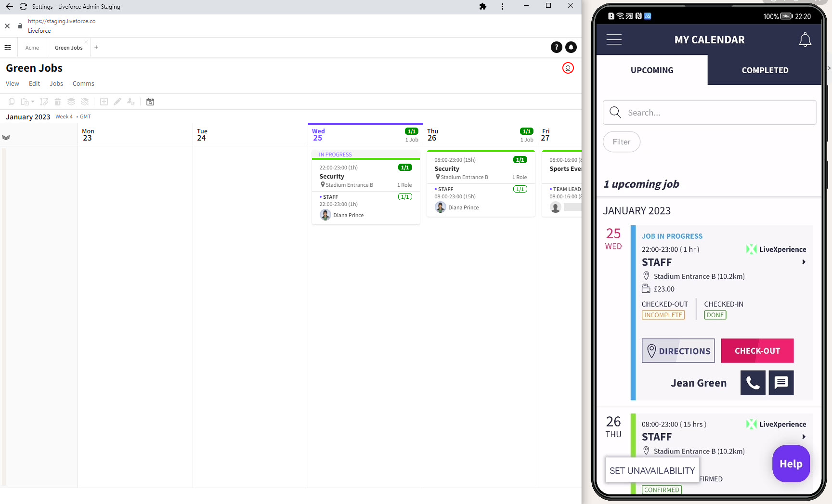Open the Edit menu
This screenshot has width=832, height=504.
[34, 83]
